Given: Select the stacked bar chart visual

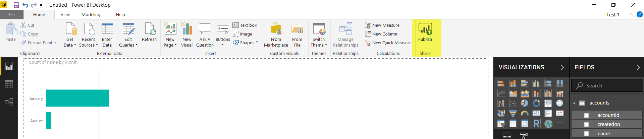Looking at the screenshot, I should click(501, 83).
